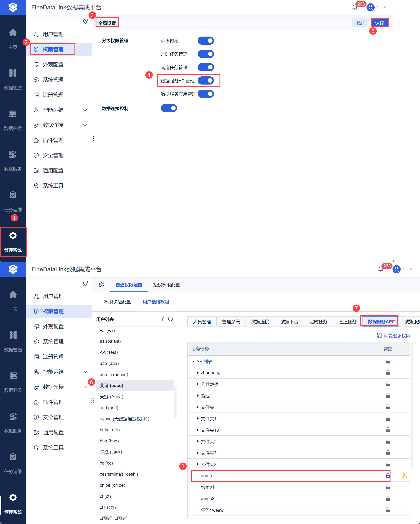Switch to the 权限快速配置 tab
The width and height of the screenshot is (420, 524).
click(117, 302)
